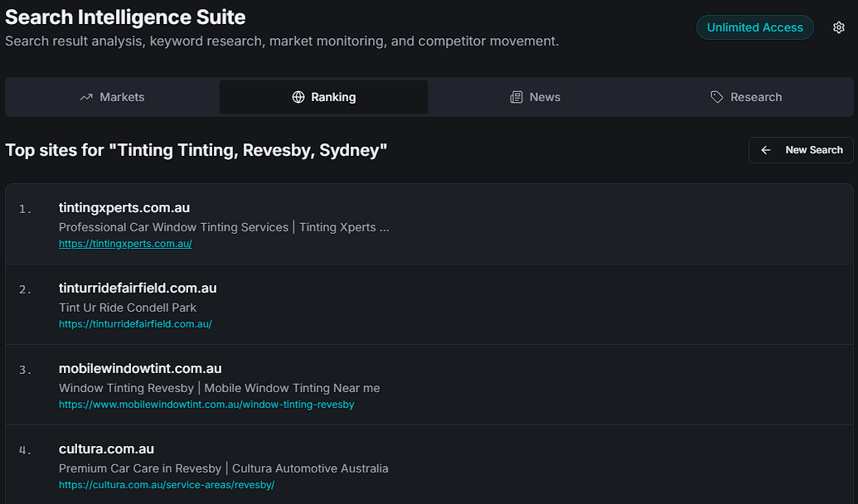Screen dimensions: 858x504
Task: Click the cultura.com.au result title
Action: point(106,448)
